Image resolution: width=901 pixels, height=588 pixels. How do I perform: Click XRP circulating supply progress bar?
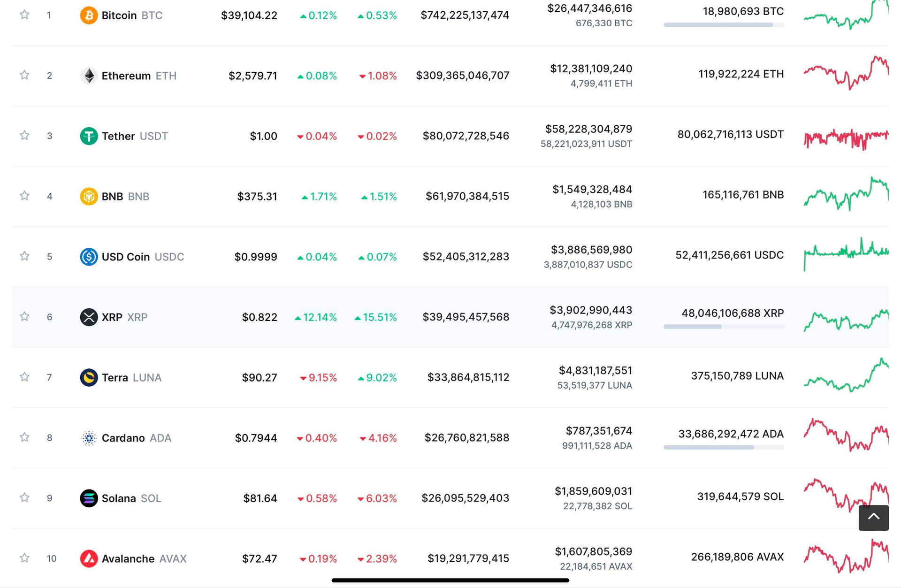click(724, 326)
